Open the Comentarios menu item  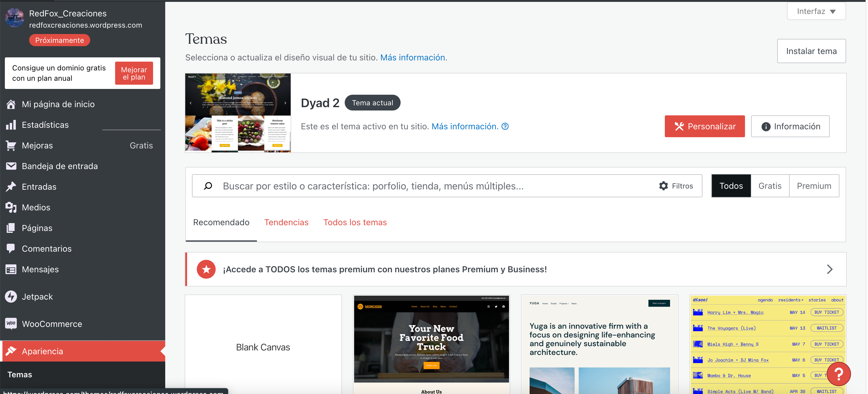pyautogui.click(x=83, y=249)
